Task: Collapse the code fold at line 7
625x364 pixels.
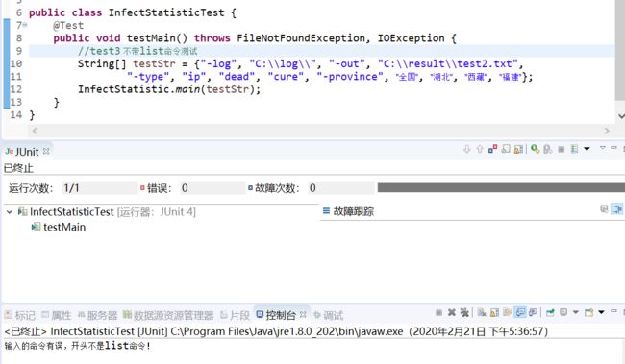Action: coord(25,25)
